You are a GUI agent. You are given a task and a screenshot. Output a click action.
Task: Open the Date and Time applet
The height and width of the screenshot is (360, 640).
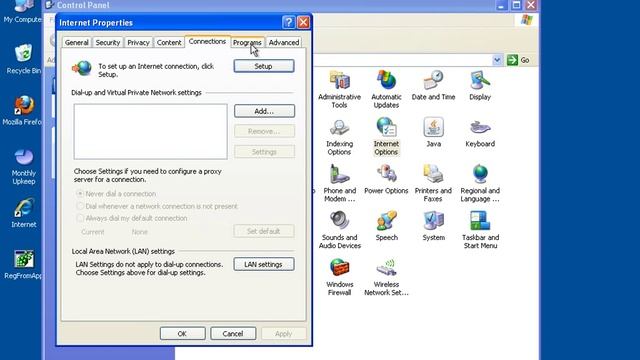(x=433, y=85)
